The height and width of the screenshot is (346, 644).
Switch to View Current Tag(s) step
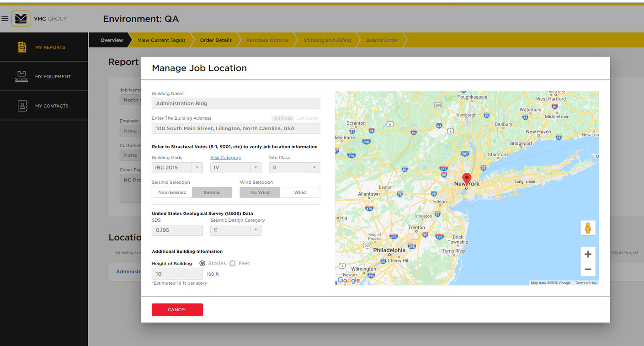(161, 40)
